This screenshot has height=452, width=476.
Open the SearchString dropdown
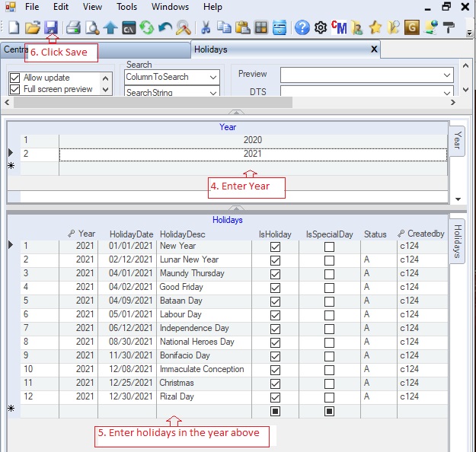point(213,93)
